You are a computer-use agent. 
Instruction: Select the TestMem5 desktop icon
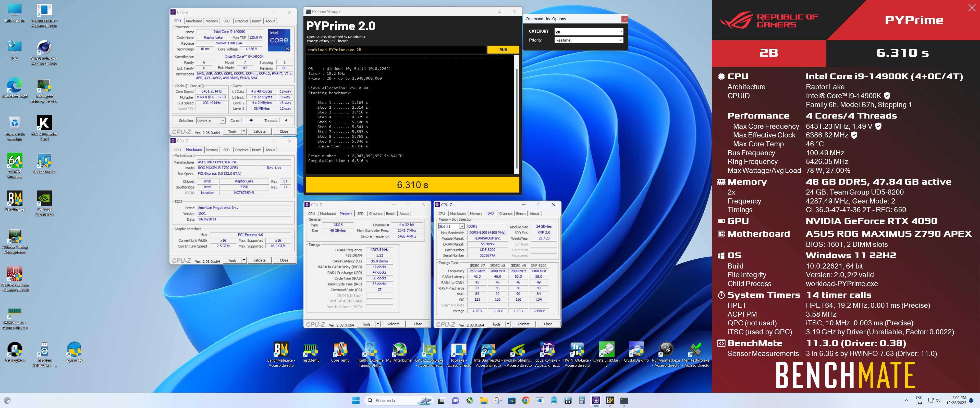(310, 352)
